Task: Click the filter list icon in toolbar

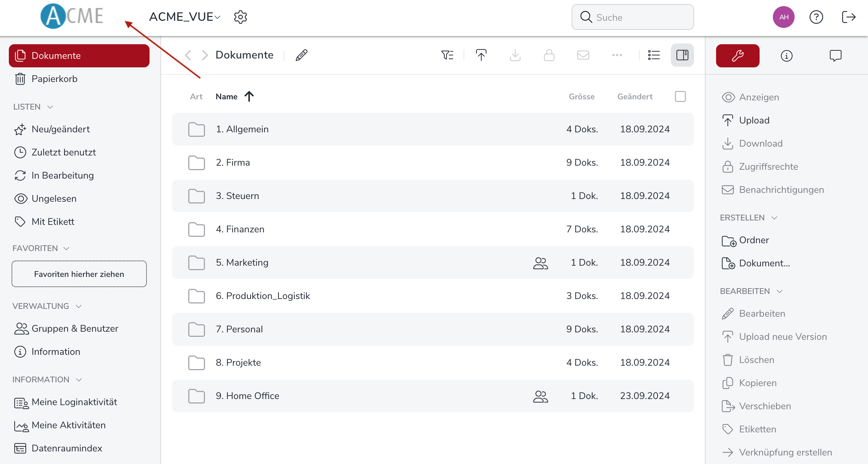Action: coord(447,55)
